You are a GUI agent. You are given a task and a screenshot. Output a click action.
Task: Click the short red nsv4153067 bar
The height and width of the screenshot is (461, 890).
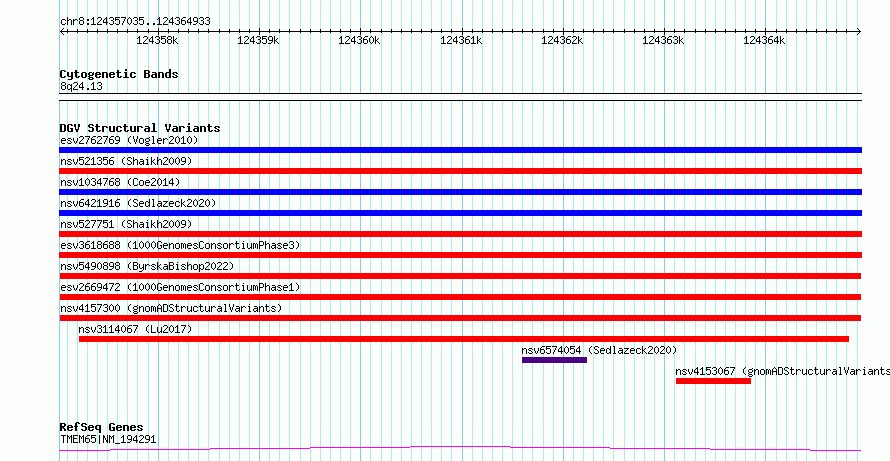click(x=713, y=381)
